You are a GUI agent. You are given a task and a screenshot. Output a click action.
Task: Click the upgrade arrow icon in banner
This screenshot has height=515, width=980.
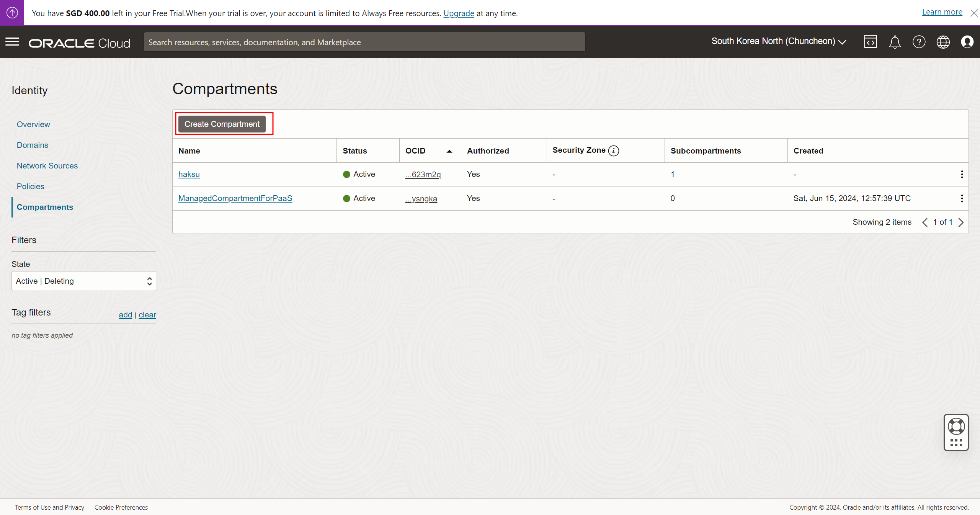[x=12, y=13]
